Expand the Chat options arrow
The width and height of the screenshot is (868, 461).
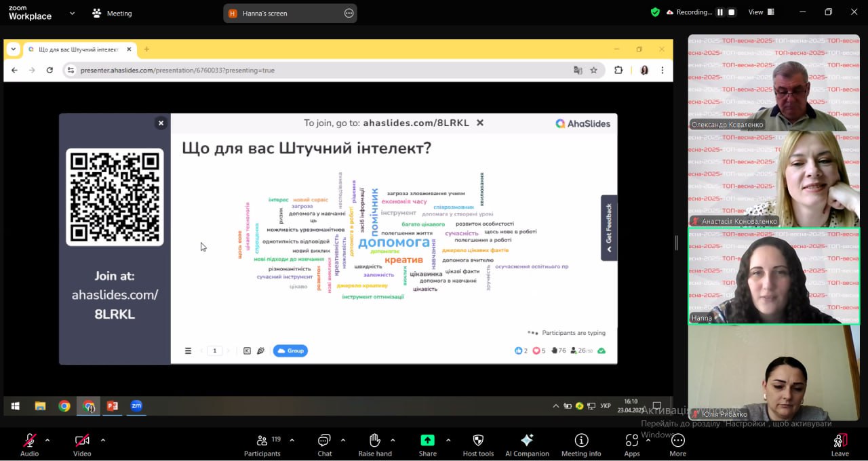(342, 440)
